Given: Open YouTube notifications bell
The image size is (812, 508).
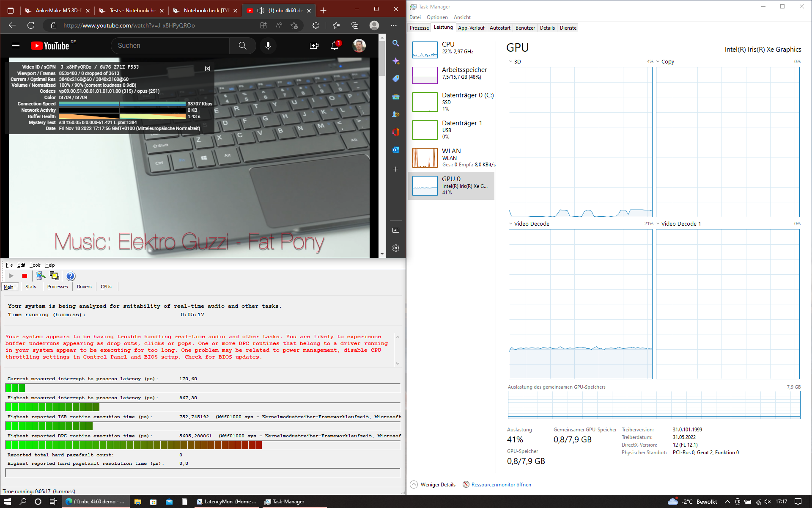Looking at the screenshot, I should pos(335,46).
